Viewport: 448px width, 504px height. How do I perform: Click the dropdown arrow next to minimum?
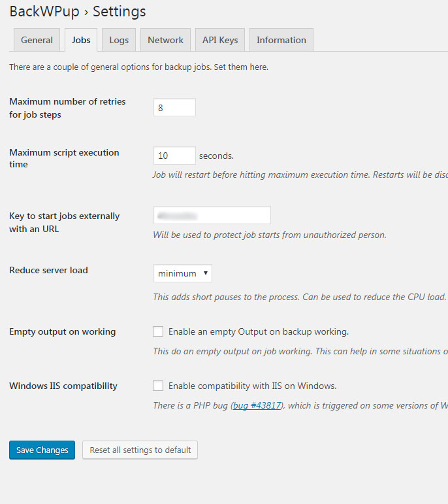pos(206,273)
